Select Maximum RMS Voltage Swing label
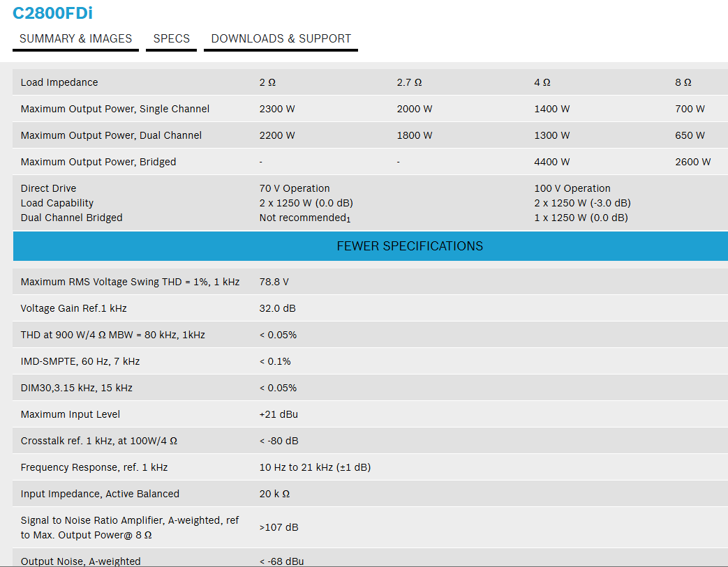The width and height of the screenshot is (728, 567). click(130, 282)
